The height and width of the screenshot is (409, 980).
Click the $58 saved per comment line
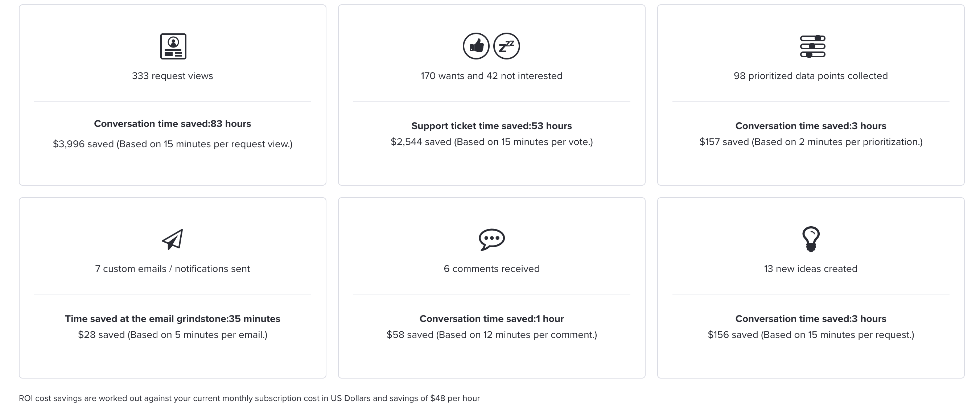tap(491, 335)
